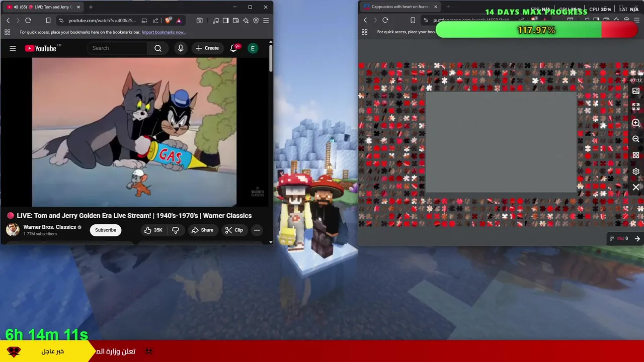Create a clip with the Clip button
Image resolution: width=644 pixels, height=362 pixels.
[234, 230]
